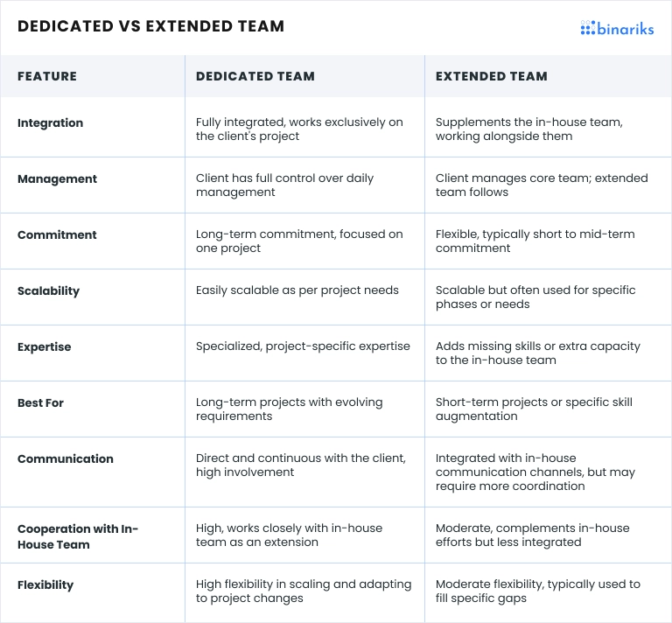Screen dimensions: 672x623
Task: Click the 'Fully integrated, works exclusively' cell
Action: point(299,129)
